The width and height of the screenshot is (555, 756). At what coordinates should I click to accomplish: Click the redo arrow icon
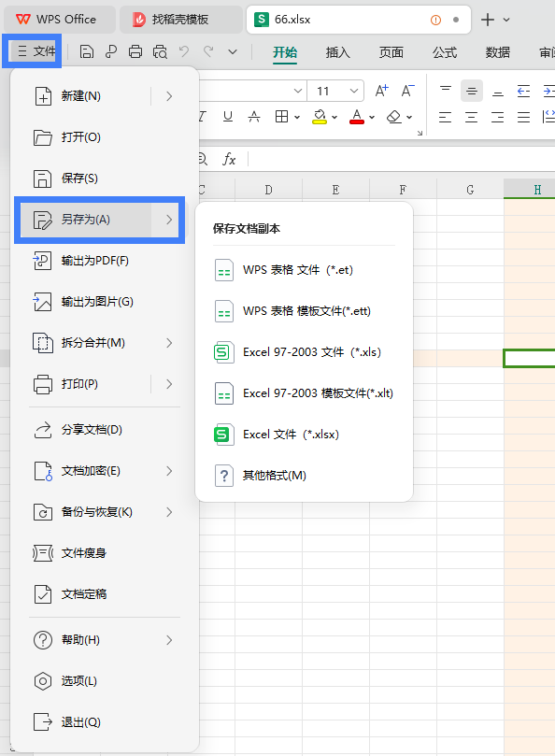pyautogui.click(x=208, y=50)
